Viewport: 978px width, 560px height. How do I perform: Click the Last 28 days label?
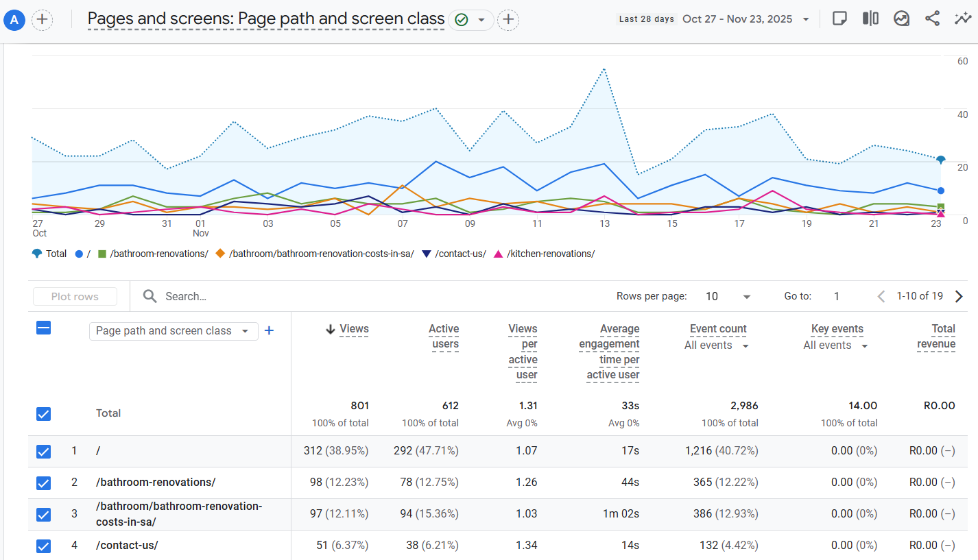point(646,19)
